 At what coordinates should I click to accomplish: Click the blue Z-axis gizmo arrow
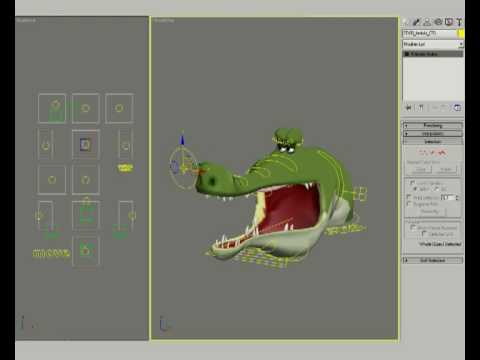(x=182, y=140)
